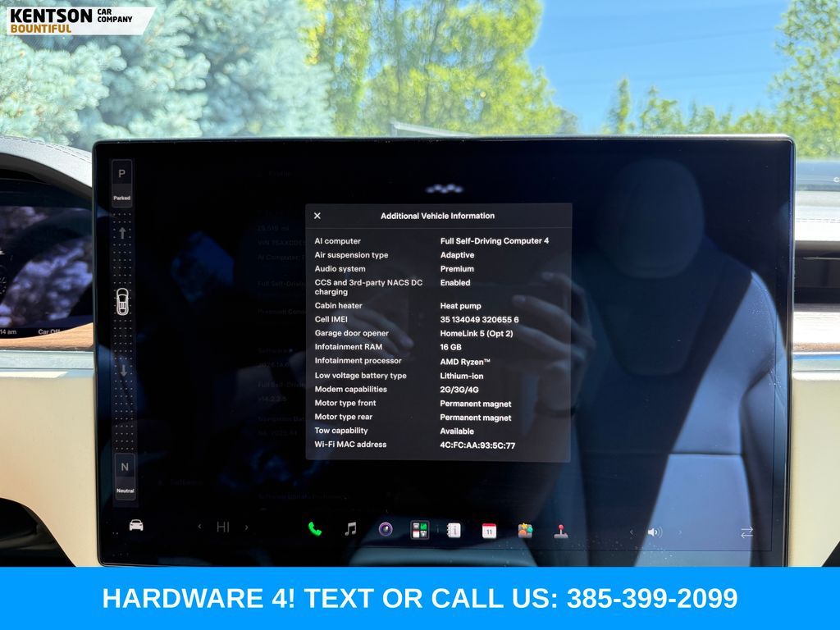Screen dimensions: 840x630
Task: Select the 'Tow capability' label
Action: click(341, 431)
